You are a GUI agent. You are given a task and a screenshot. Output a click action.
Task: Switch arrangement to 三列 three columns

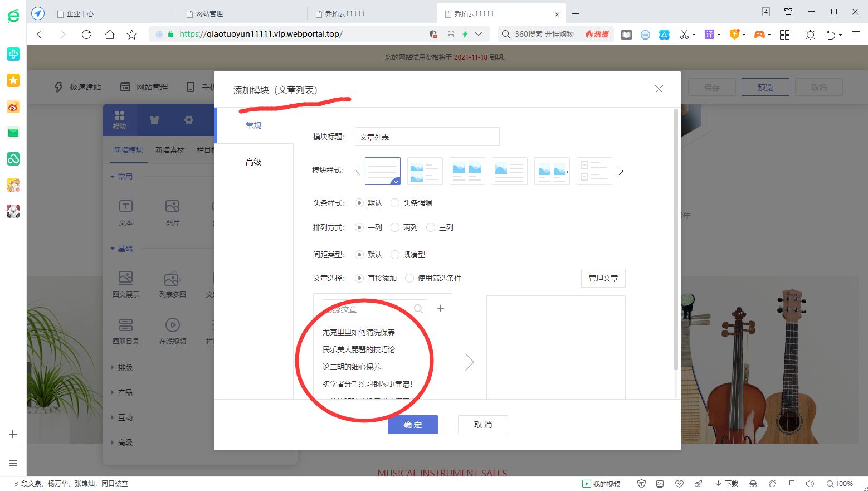click(x=431, y=227)
